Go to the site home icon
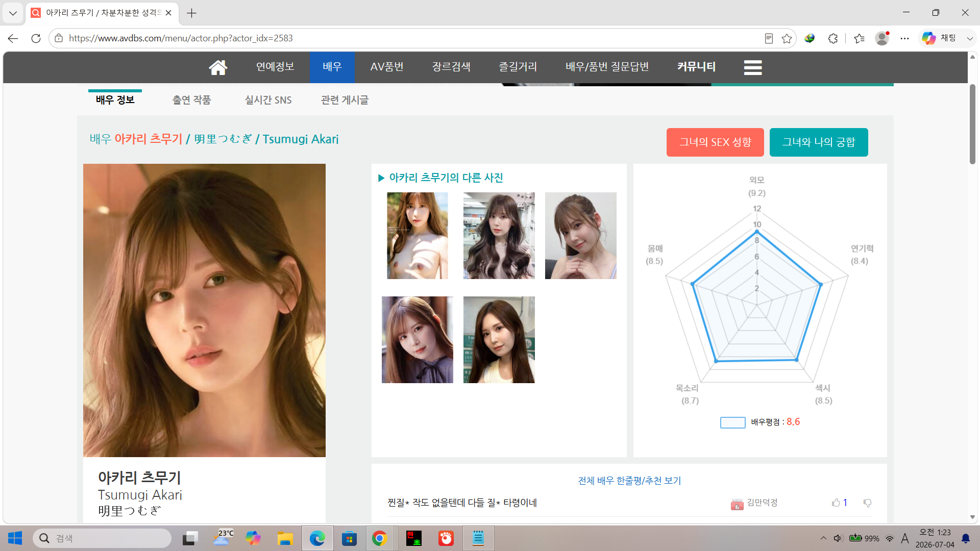 coord(218,67)
